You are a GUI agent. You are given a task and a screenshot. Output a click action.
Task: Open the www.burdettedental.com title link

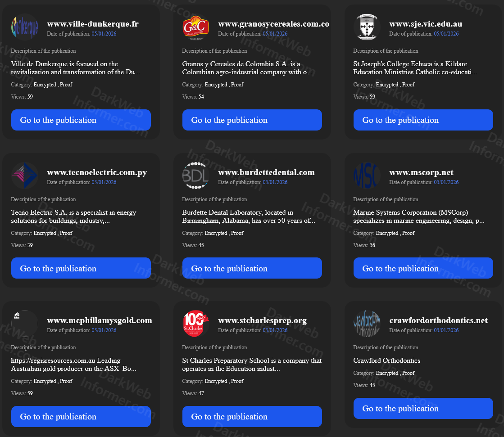coord(266,172)
